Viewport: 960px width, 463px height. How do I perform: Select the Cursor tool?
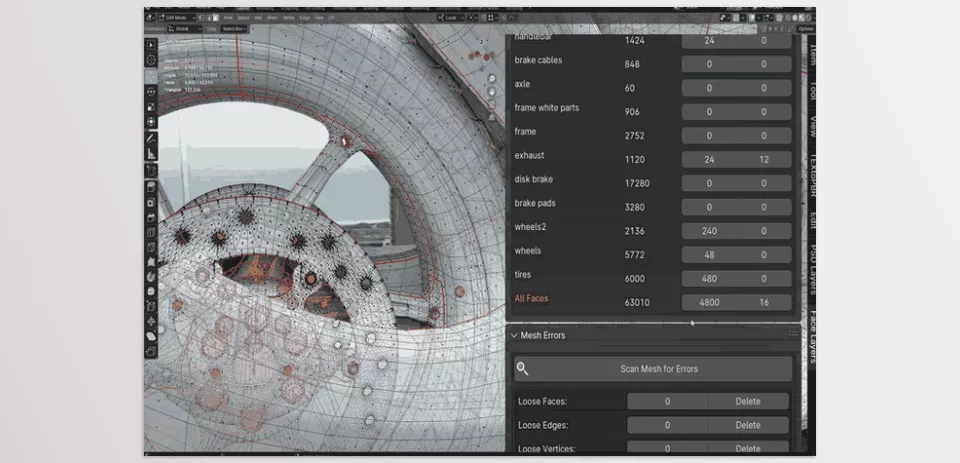[151, 60]
